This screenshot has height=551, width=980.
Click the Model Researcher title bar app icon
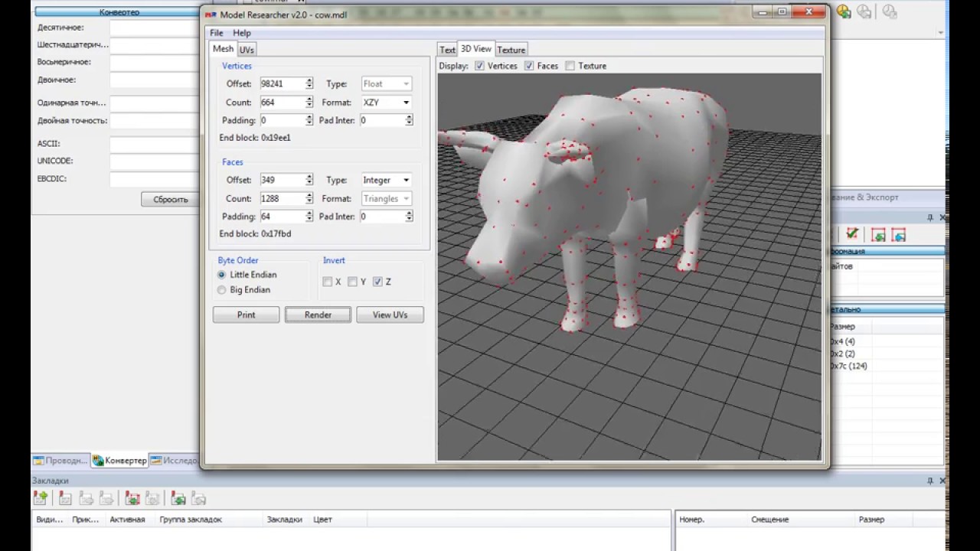211,15
